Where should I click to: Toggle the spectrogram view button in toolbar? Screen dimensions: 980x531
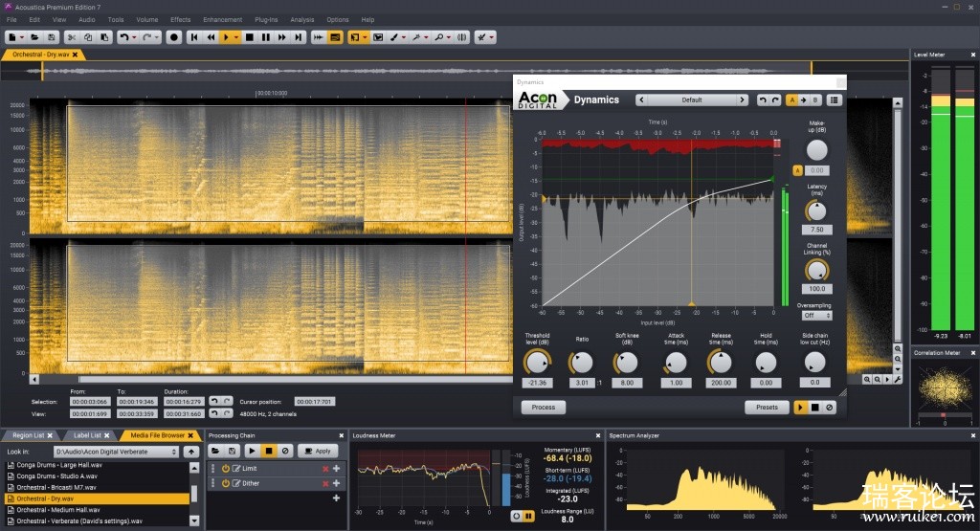pyautogui.click(x=335, y=37)
